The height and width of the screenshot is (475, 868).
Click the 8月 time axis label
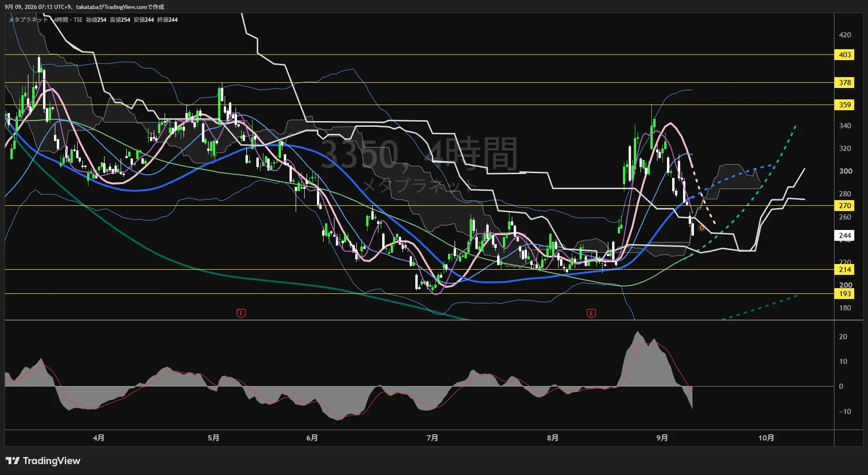tap(552, 438)
